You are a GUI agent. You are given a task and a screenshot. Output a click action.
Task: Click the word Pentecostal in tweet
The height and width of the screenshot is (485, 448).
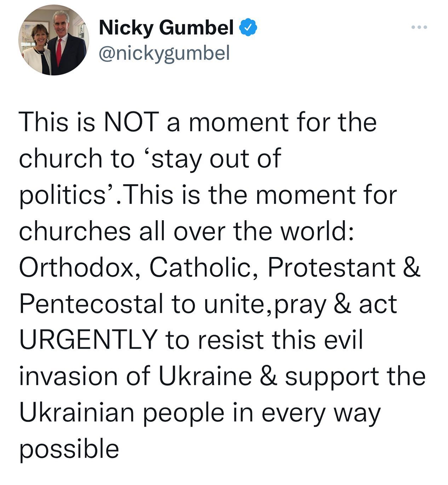point(91,304)
